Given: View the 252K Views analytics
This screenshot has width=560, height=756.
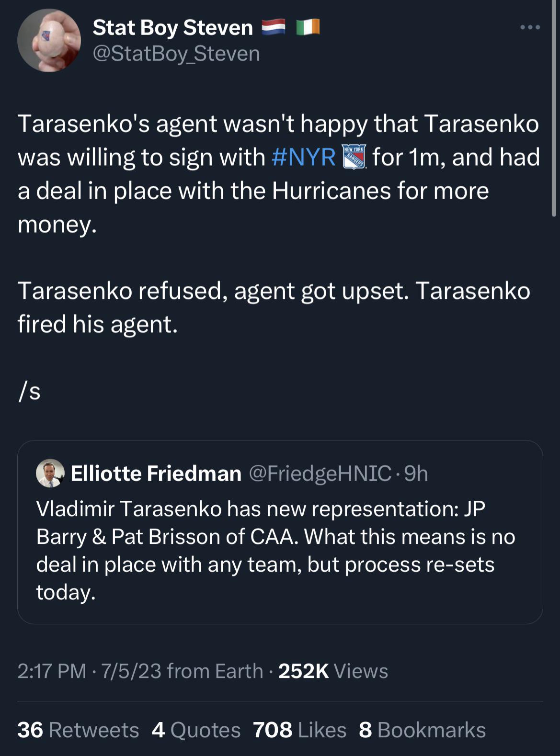Looking at the screenshot, I should [333, 671].
